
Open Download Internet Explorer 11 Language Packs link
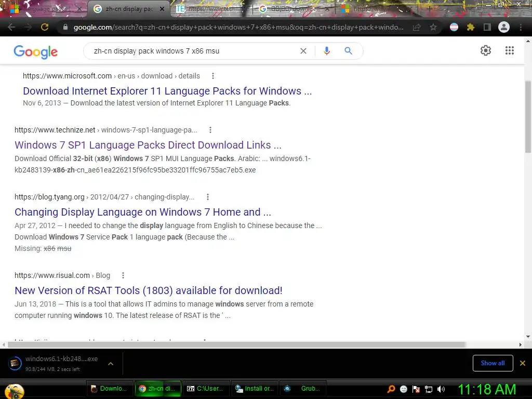click(x=167, y=91)
